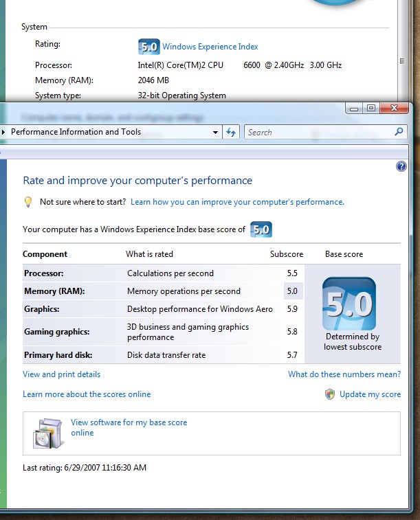Click the 5.9 graphics subscore
Viewport: 420px width, 520px height.
(x=292, y=309)
